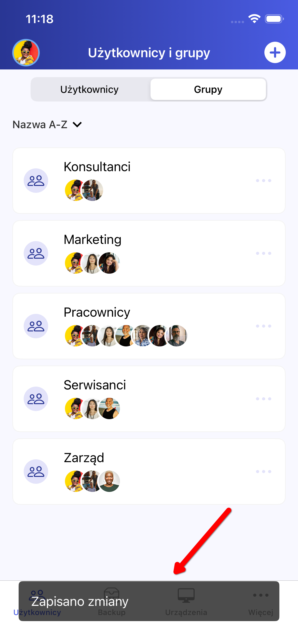
Task: Select the Grupy segment
Action: 208,90
